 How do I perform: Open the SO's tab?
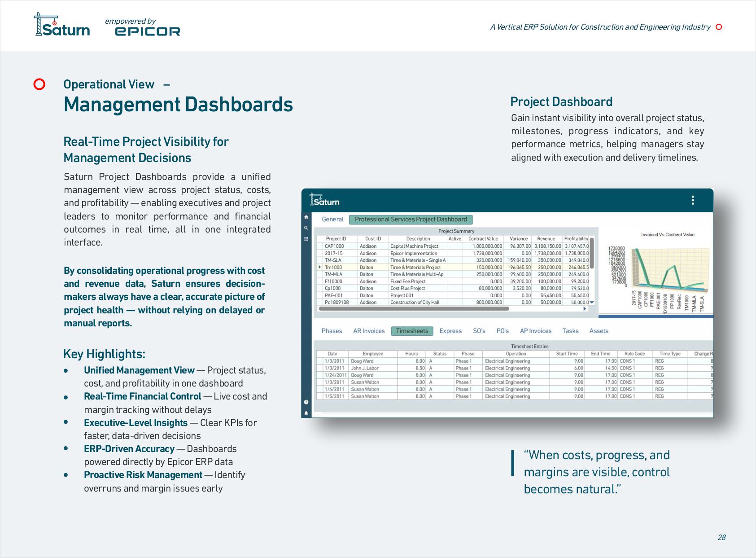click(479, 331)
